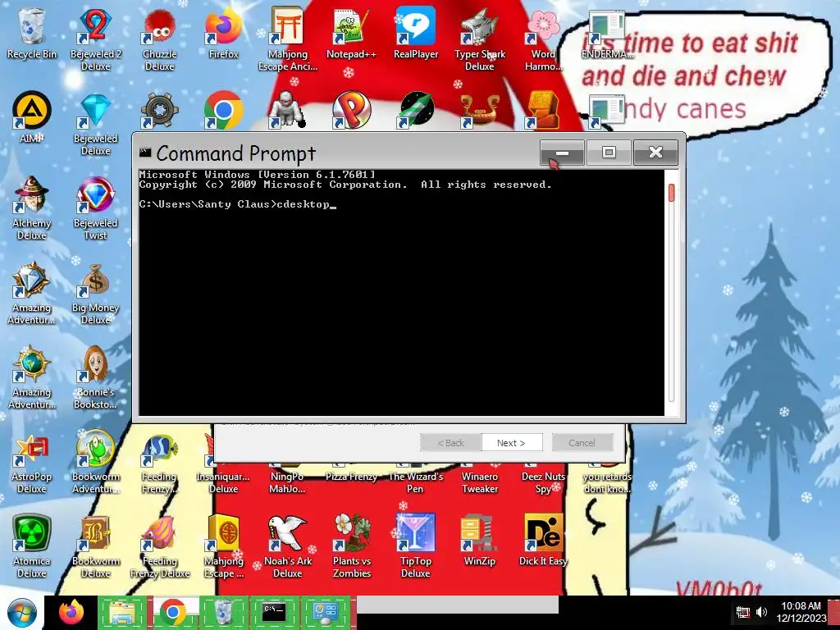The width and height of the screenshot is (840, 630).
Task: Launch AstroPop Deluxe shortcut
Action: [32, 463]
